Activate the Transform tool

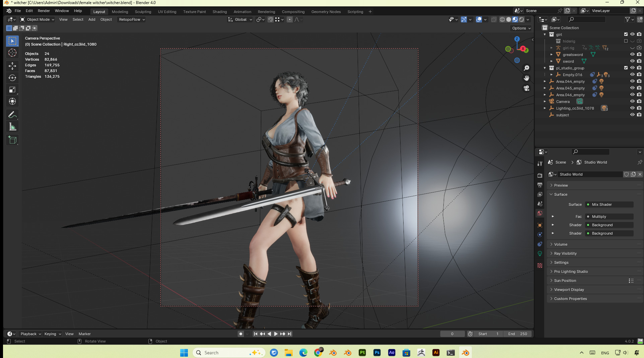(12, 101)
